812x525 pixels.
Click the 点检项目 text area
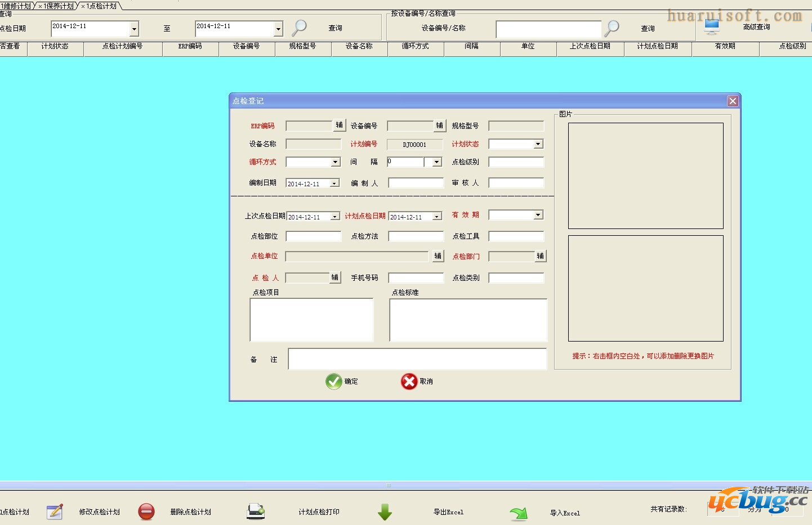[312, 320]
